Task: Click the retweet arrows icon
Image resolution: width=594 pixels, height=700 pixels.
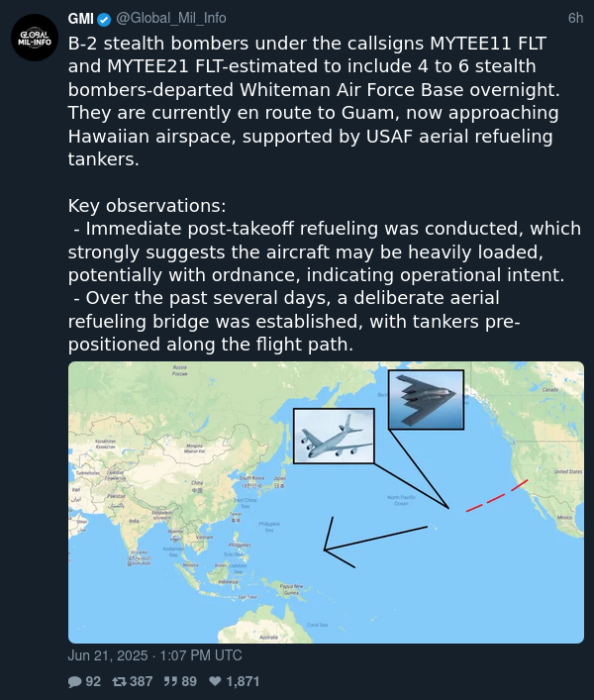Action: [119, 681]
